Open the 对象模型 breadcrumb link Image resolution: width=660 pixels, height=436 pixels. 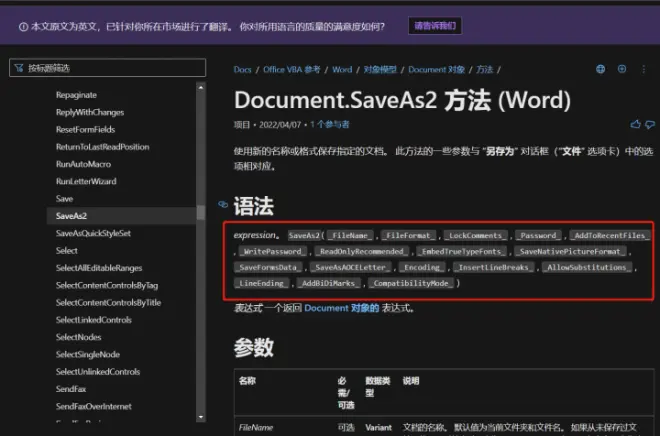tap(380, 69)
